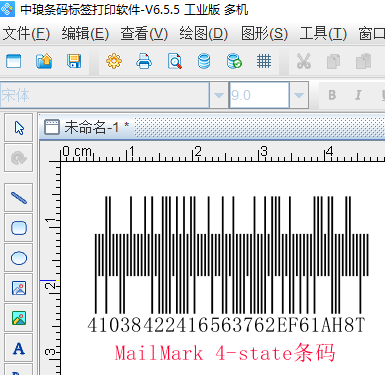
Task: Open the 图形(S) menu
Action: pos(264,34)
